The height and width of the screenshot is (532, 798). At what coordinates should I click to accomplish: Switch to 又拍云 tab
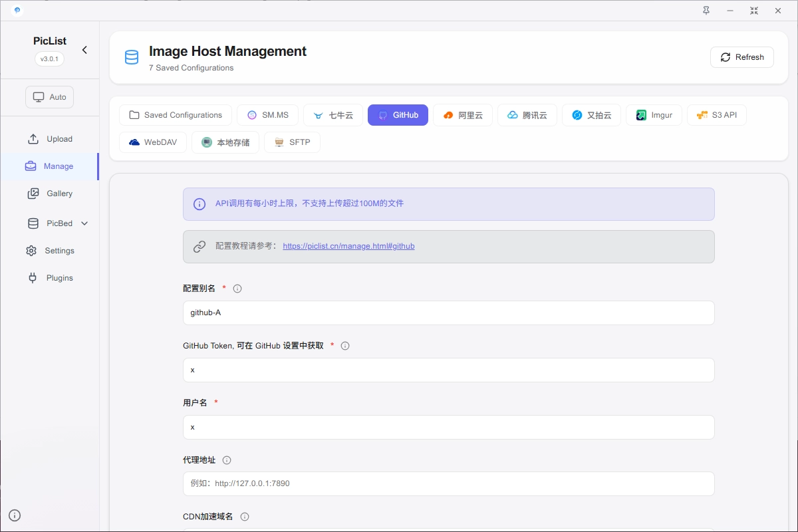tap(592, 115)
